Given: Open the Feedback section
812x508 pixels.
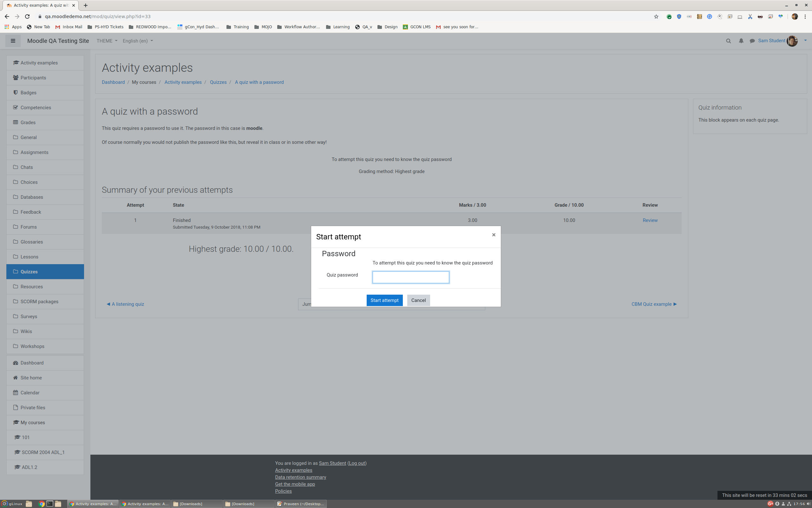Looking at the screenshot, I should click(x=45, y=212).
